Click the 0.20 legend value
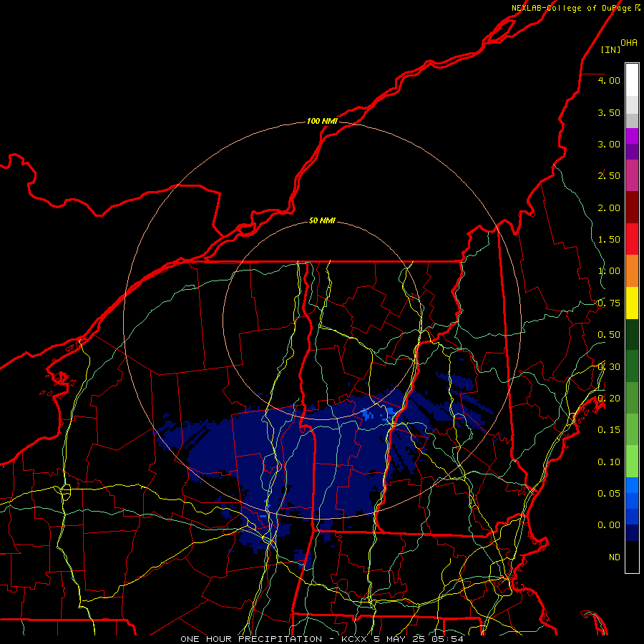The width and height of the screenshot is (644, 644). click(609, 399)
